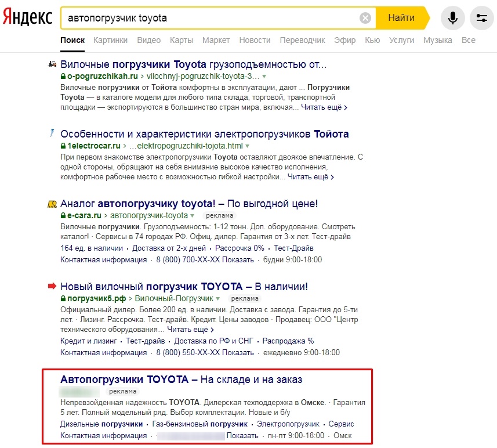Image resolution: width=497 pixels, height=448 pixels.
Task: Click the Yandex logo
Action: click(x=27, y=17)
